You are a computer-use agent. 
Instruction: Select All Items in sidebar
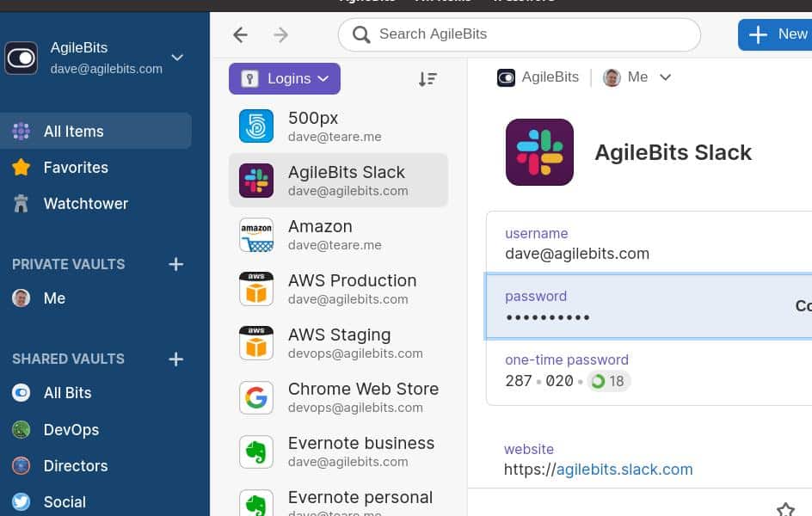[95, 131]
